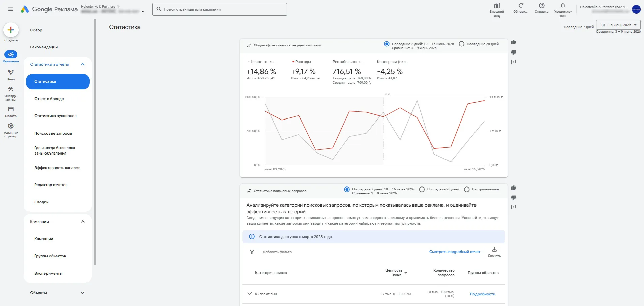Screen dimensions: 644x306
Task: Click View detailed report link
Action: [455, 252]
